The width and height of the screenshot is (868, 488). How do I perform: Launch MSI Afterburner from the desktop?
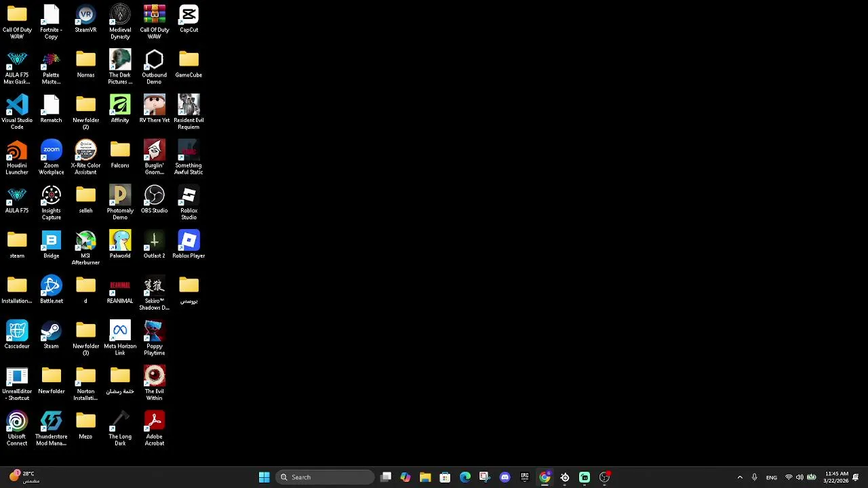(85, 248)
